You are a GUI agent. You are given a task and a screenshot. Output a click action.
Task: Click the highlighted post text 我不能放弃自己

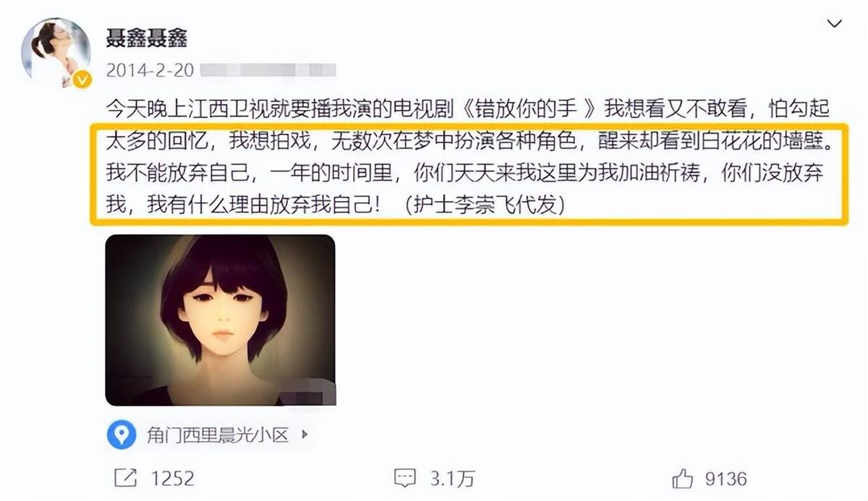[178, 174]
